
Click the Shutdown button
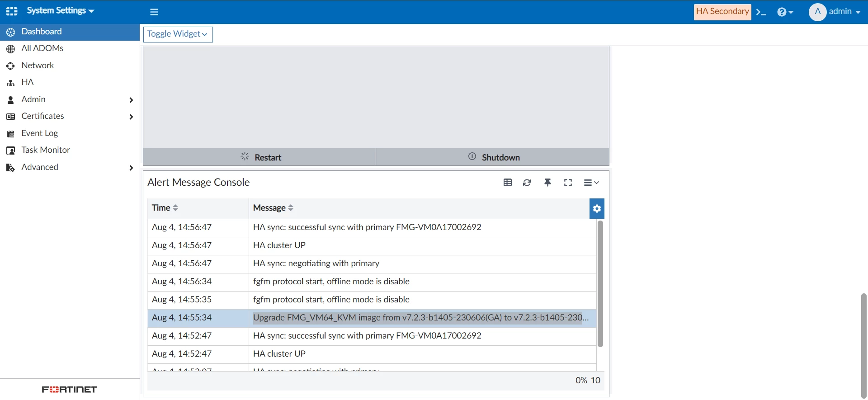pos(493,157)
